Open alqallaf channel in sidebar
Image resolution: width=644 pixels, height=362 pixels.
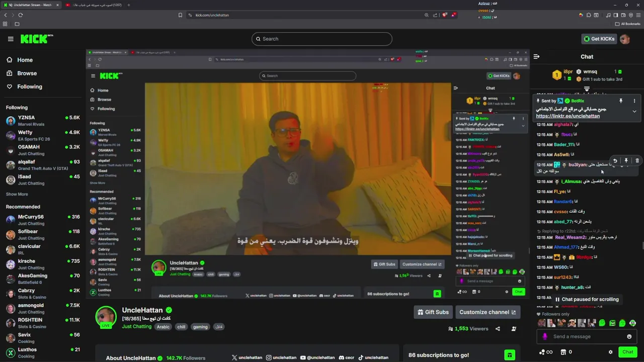pos(43,165)
